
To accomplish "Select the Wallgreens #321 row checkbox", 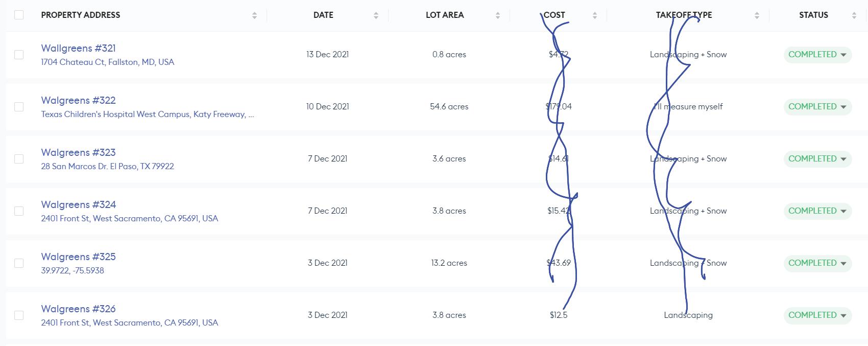I will (x=19, y=55).
